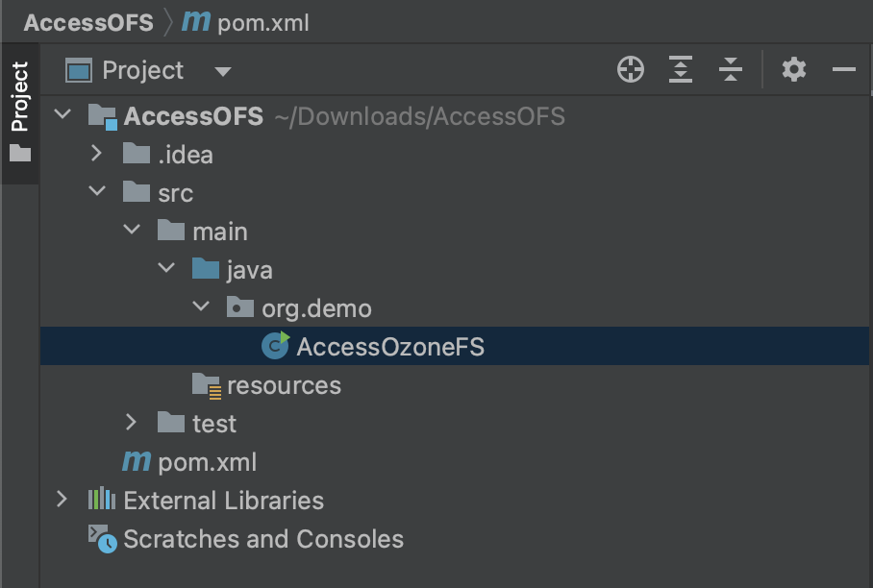Click the resources folder icon

204,384
